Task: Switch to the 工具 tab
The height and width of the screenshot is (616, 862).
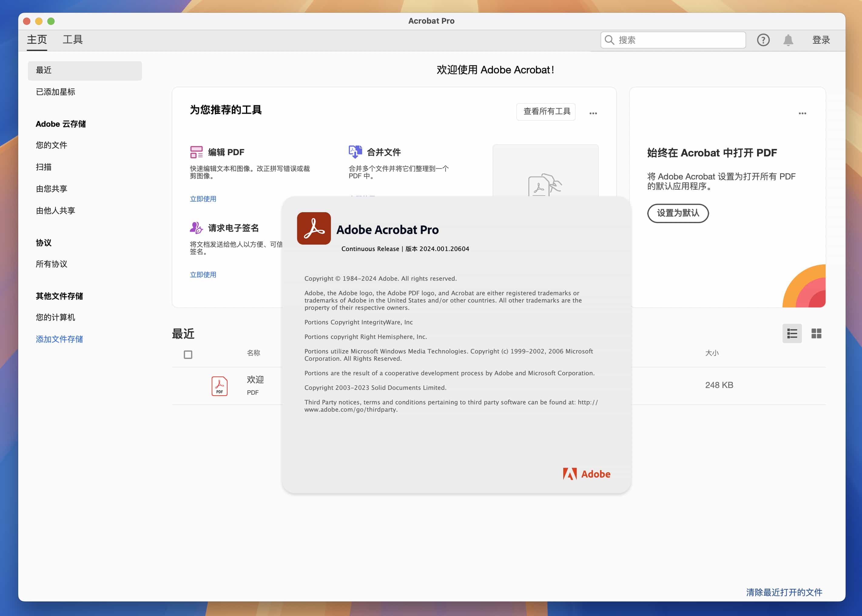Action: pyautogui.click(x=72, y=39)
